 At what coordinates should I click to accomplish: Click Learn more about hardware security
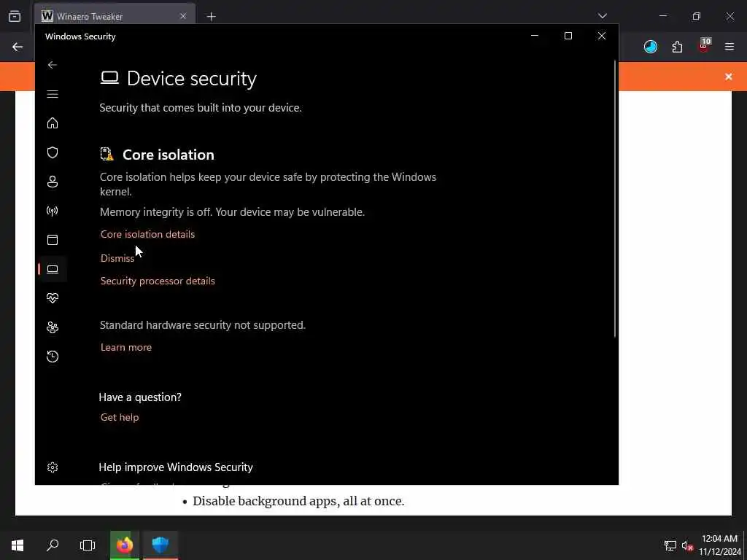(x=126, y=347)
